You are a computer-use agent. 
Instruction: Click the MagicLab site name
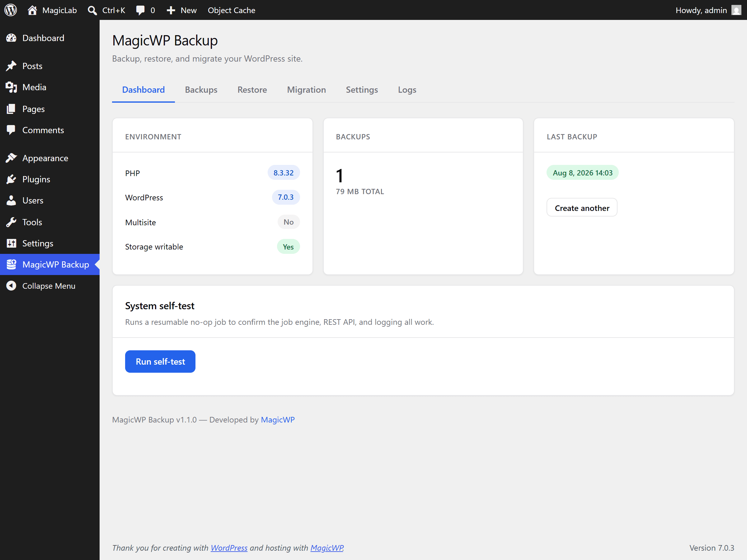pyautogui.click(x=59, y=11)
